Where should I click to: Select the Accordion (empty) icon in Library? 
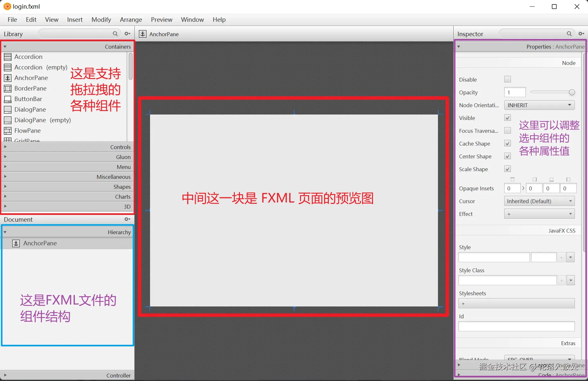click(x=8, y=67)
